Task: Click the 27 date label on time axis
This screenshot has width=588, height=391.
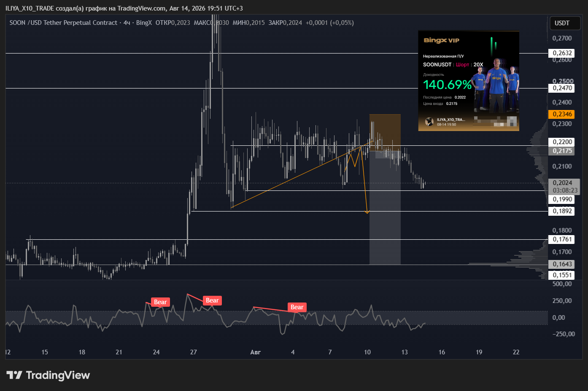Action: [x=194, y=352]
